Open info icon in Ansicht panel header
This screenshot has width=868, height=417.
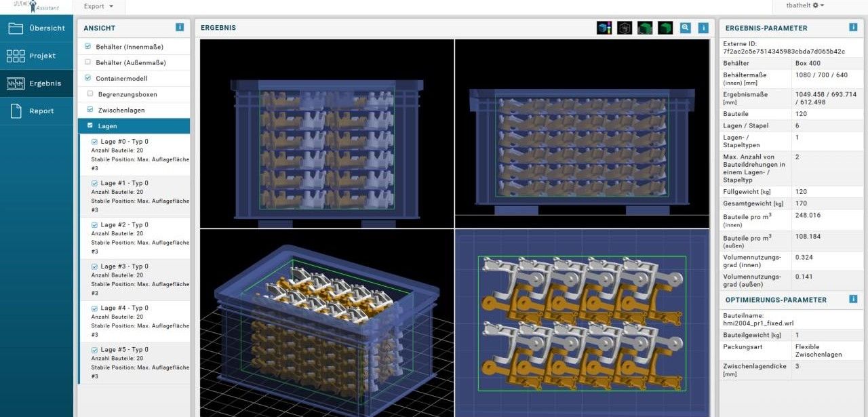coord(180,28)
